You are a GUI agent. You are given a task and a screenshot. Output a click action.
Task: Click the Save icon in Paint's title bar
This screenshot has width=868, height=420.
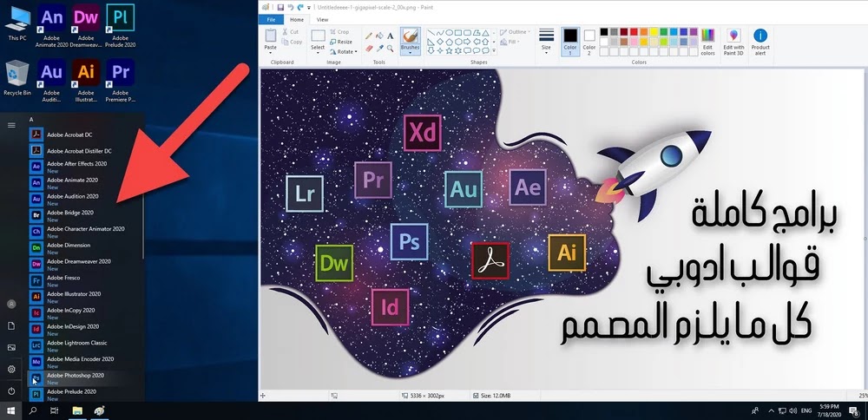280,7
